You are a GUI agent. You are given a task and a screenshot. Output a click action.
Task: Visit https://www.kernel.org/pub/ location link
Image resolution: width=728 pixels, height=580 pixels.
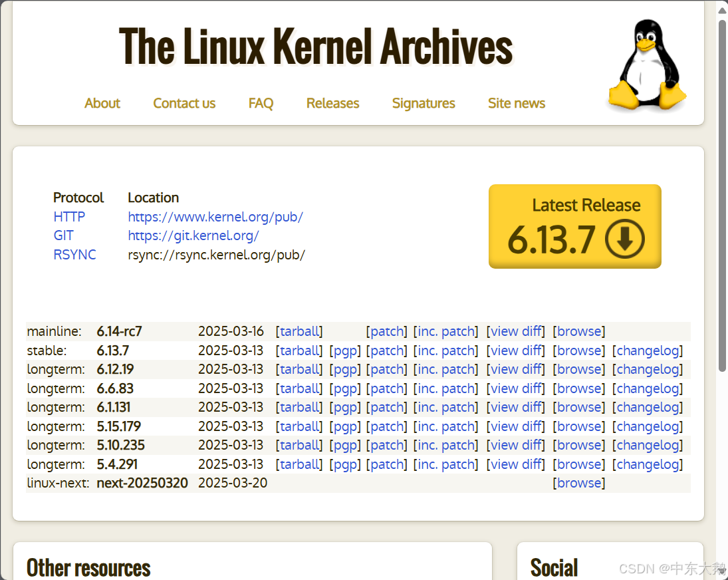tap(215, 216)
